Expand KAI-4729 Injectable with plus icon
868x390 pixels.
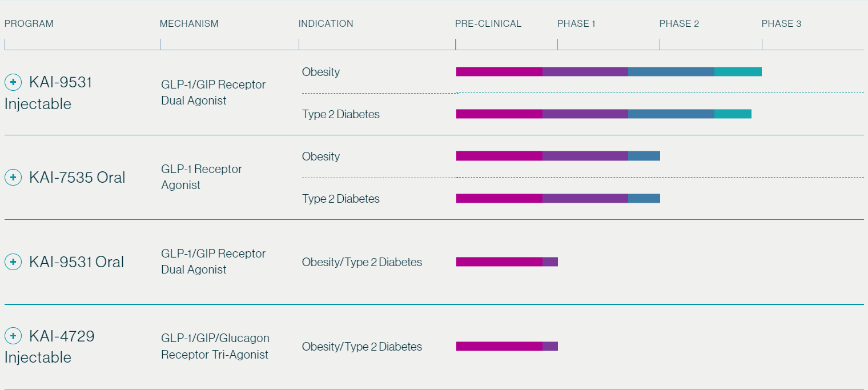(13, 336)
